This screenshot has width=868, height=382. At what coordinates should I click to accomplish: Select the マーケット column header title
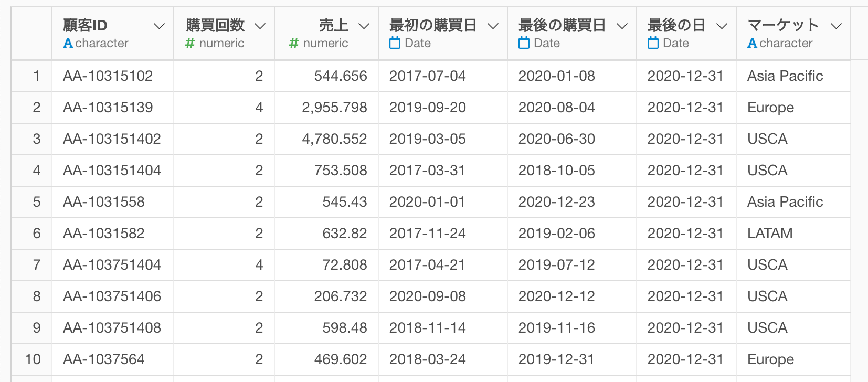782,25
